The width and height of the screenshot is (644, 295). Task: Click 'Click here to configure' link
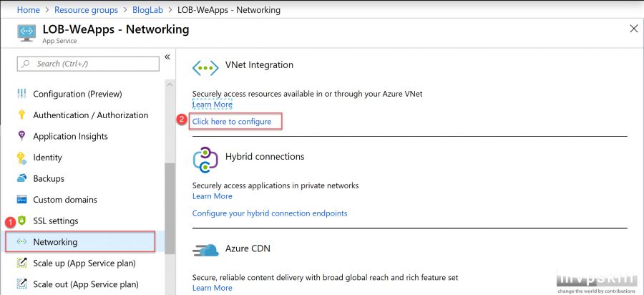point(232,122)
